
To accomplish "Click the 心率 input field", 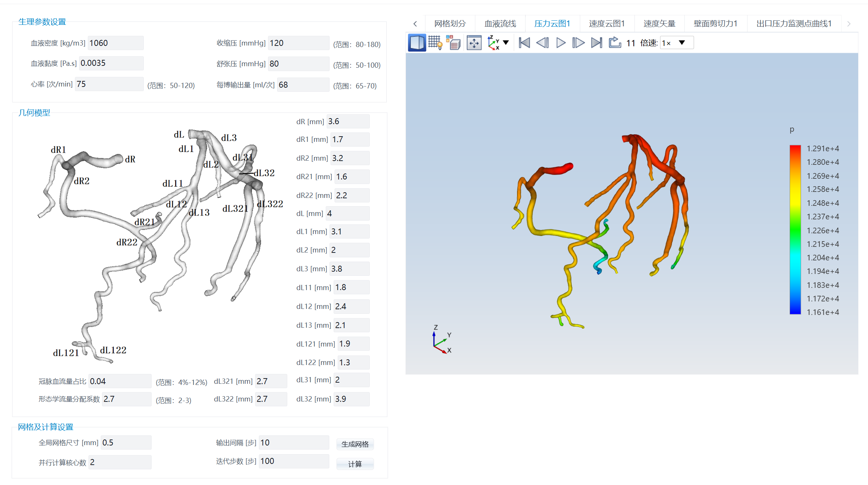I will click(109, 84).
